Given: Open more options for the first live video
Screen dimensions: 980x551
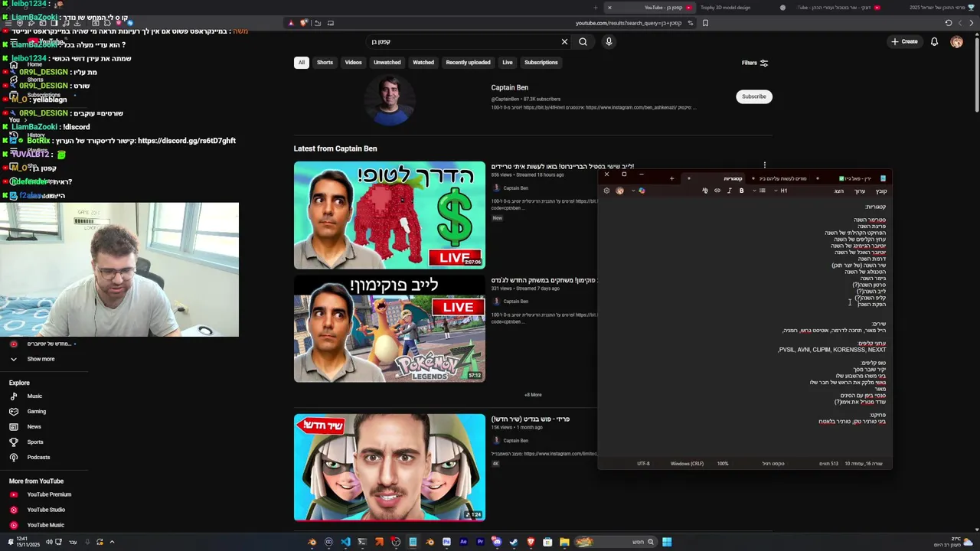Looking at the screenshot, I should pyautogui.click(x=764, y=165).
